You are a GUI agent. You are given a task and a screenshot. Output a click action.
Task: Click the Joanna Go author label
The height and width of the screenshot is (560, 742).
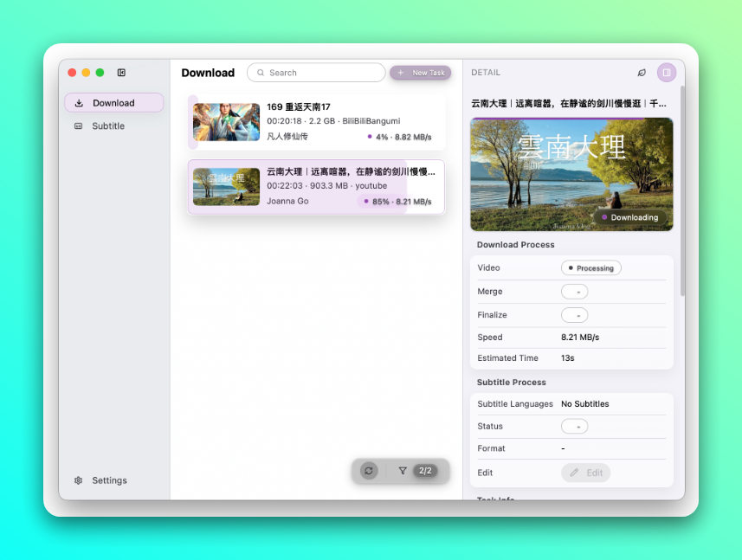pyautogui.click(x=287, y=201)
